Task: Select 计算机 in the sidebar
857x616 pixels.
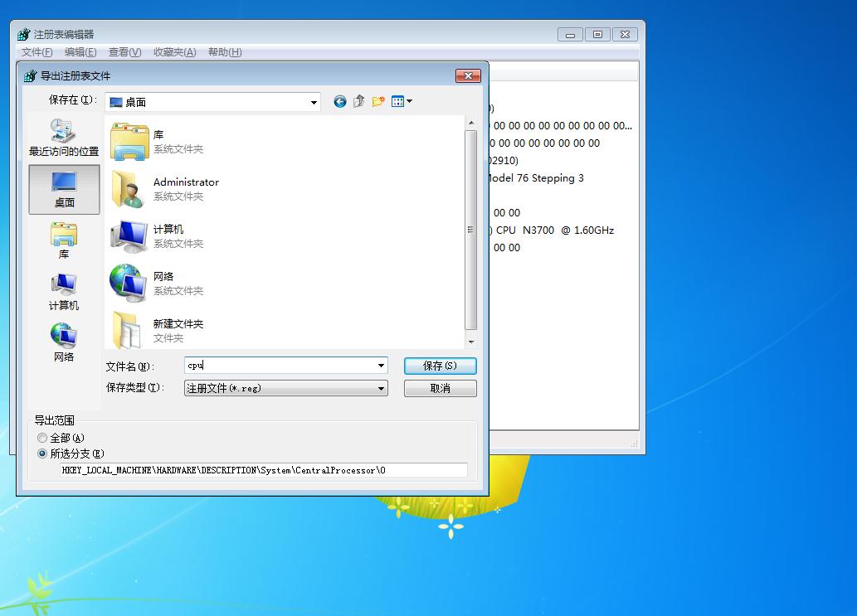Action: (64, 290)
